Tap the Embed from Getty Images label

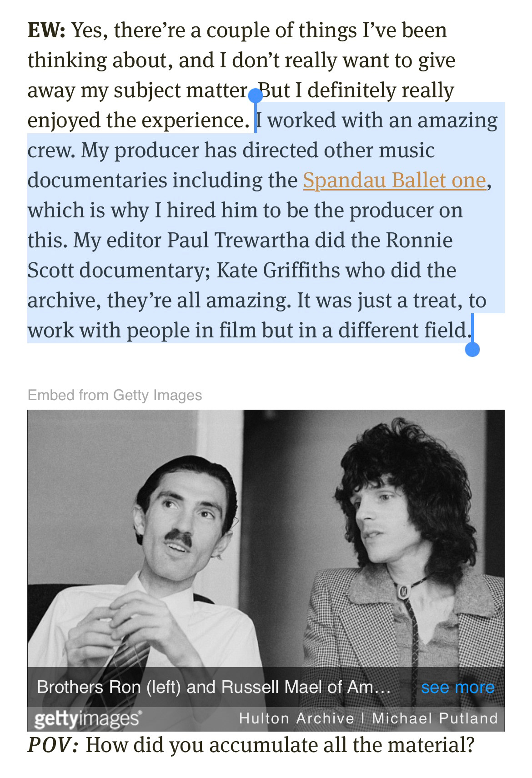tap(115, 395)
